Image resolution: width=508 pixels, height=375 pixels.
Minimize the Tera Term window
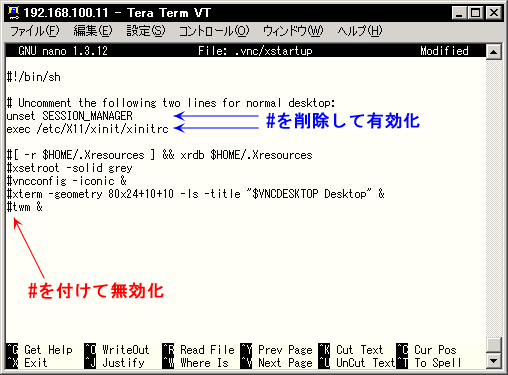pyautogui.click(x=459, y=13)
